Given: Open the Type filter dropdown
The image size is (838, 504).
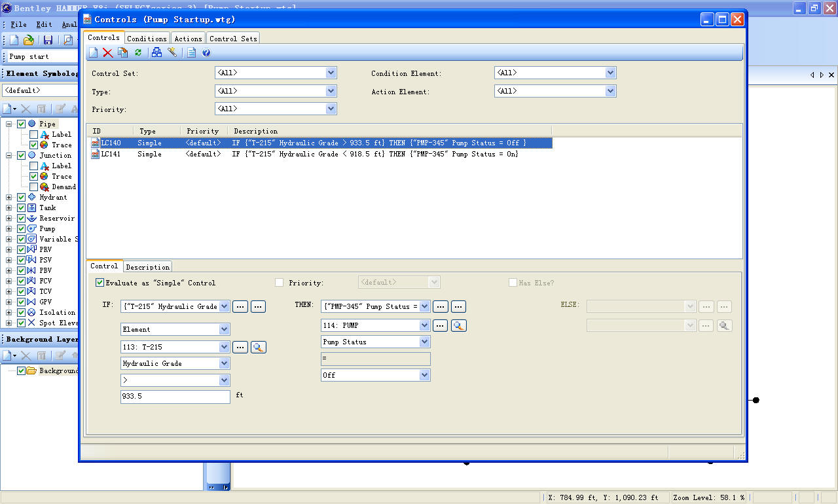Looking at the screenshot, I should point(331,91).
